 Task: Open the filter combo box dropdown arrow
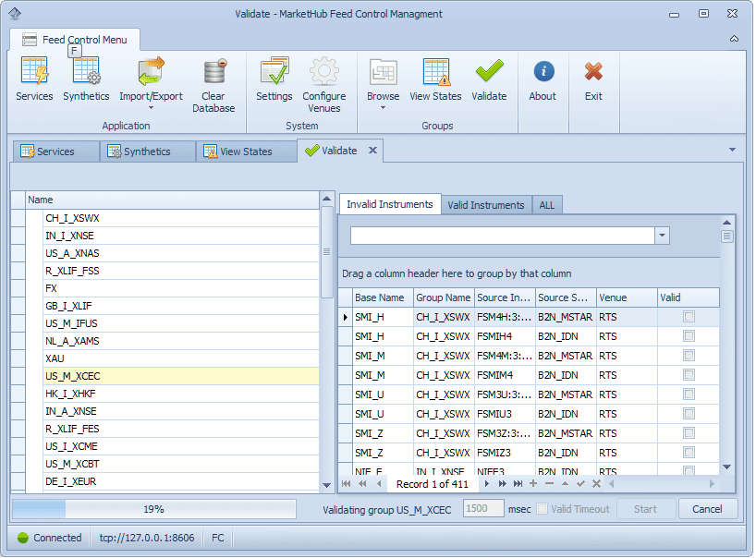[x=662, y=236]
